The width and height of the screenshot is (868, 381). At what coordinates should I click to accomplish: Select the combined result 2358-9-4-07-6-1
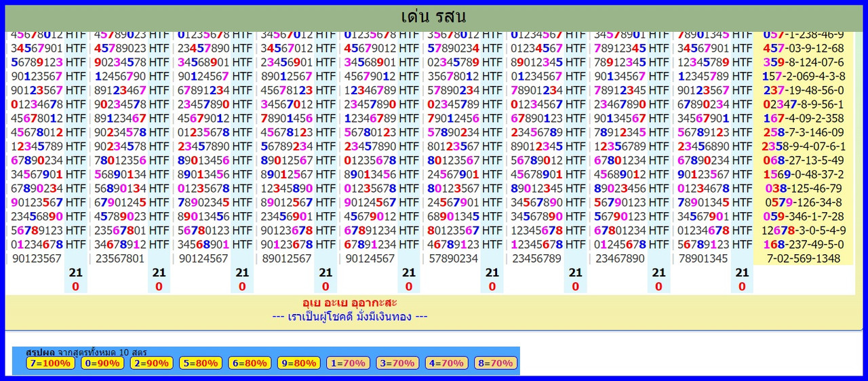(804, 146)
